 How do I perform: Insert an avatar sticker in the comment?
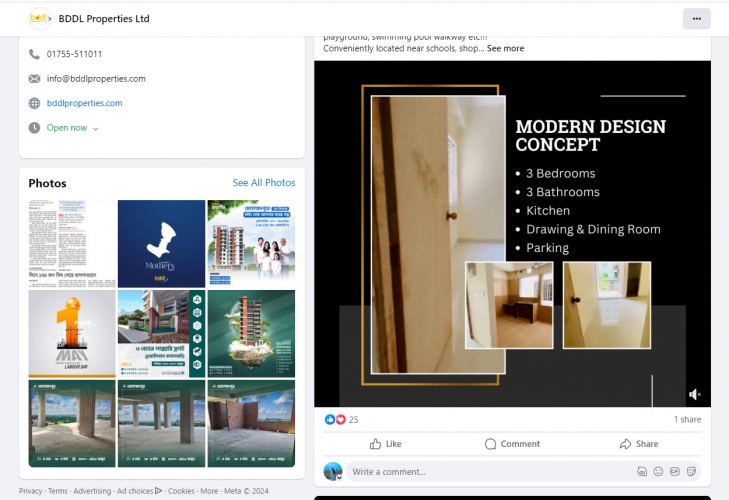[x=642, y=472]
